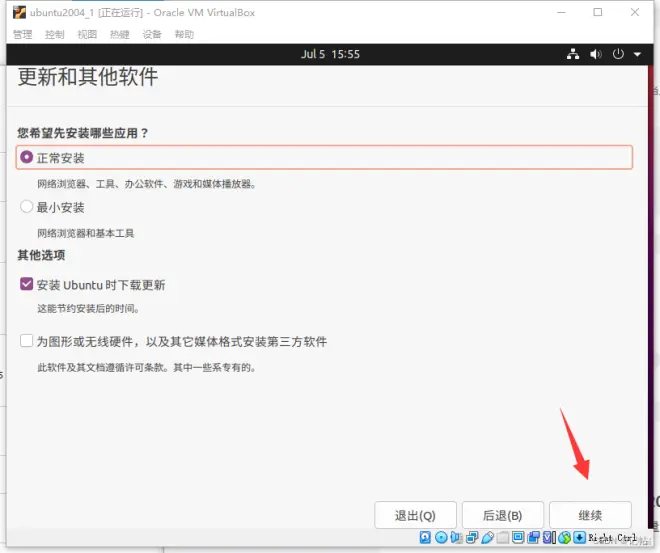This screenshot has height=553, width=660.
Task: Click the shared folders status icon
Action: pyautogui.click(x=503, y=537)
